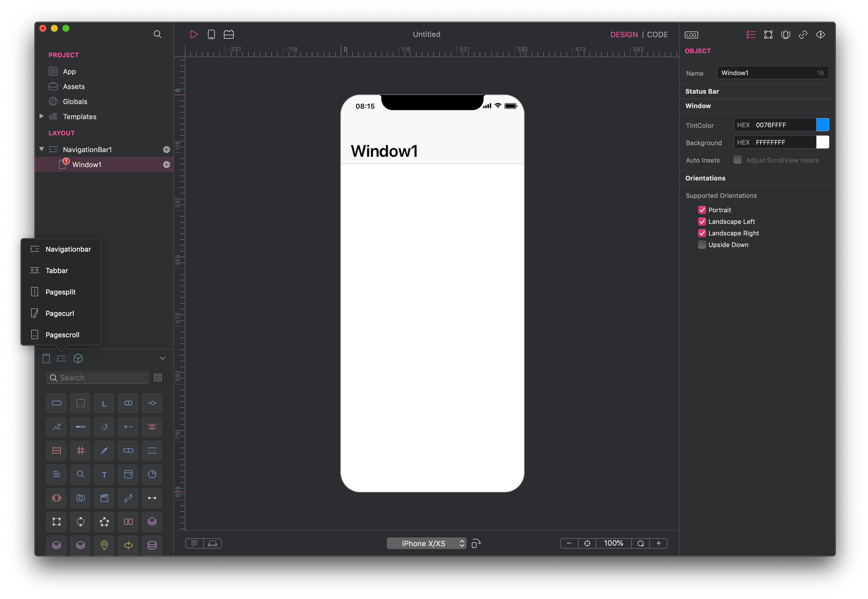The image size is (868, 599).
Task: Toggle Adjust ScrollView Insets checkbox
Action: (x=737, y=160)
